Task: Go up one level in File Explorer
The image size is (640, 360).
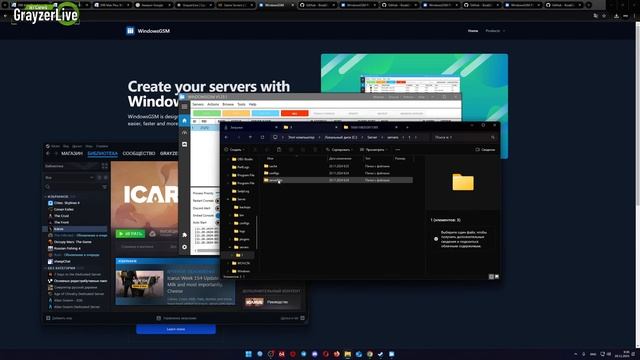Action: click(250, 138)
